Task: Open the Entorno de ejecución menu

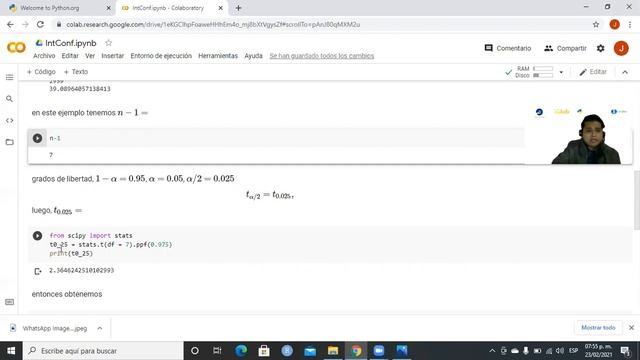Action: (x=161, y=56)
